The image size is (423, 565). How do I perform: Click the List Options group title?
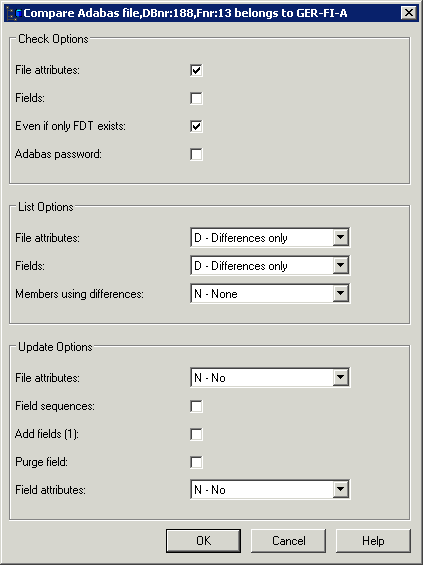[46, 207]
